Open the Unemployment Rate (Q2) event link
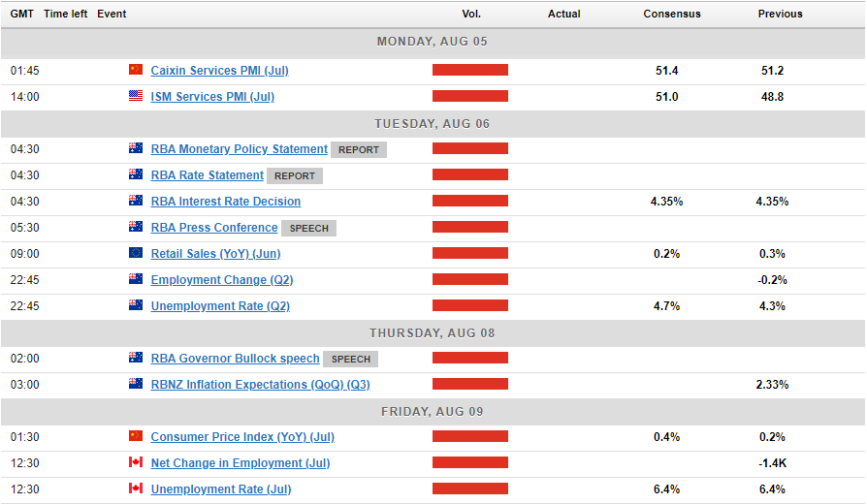Screen dimensions: 867x504 220,306
